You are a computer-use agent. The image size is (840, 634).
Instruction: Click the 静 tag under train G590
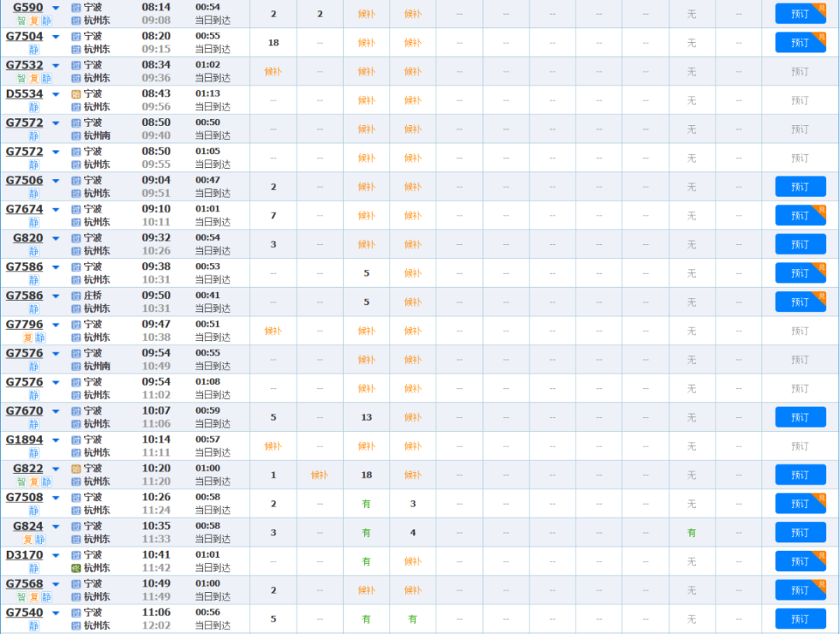(47, 21)
